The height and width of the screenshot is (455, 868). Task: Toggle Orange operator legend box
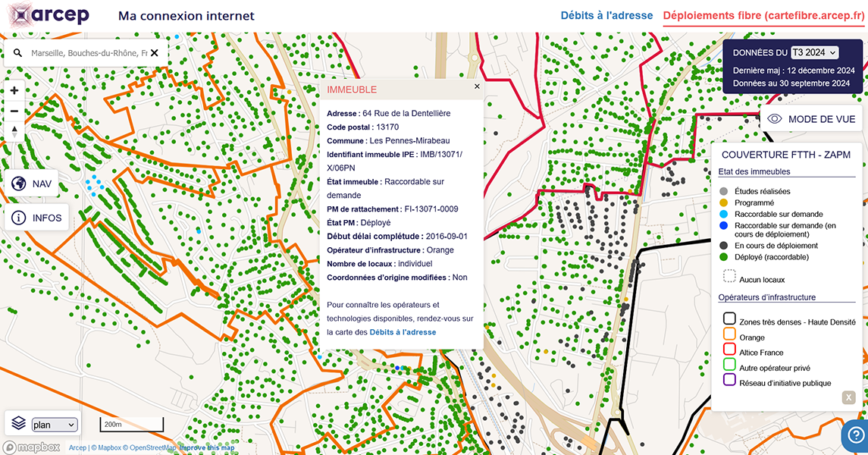(x=729, y=334)
